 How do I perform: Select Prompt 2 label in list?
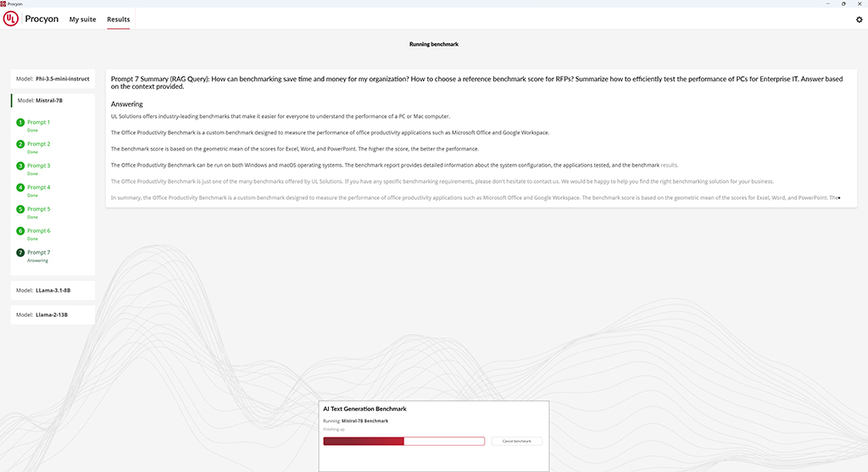coord(38,144)
